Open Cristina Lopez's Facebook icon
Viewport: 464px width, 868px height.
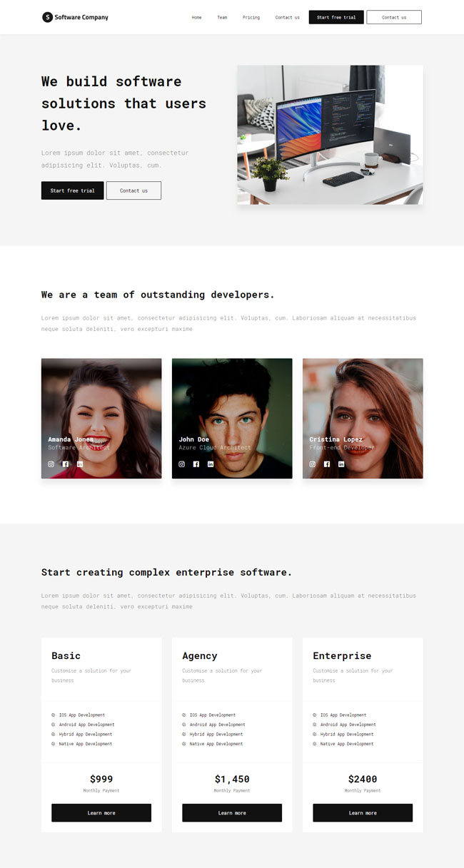click(x=327, y=464)
